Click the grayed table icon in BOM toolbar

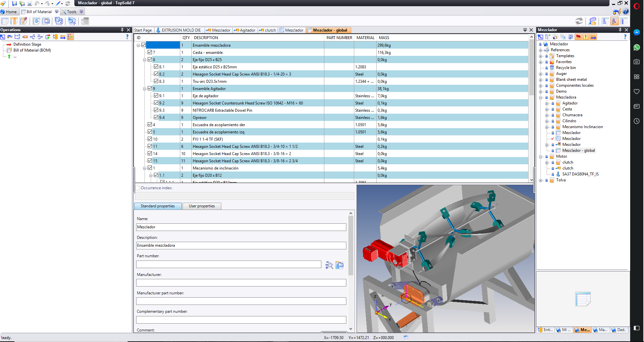(x=85, y=21)
